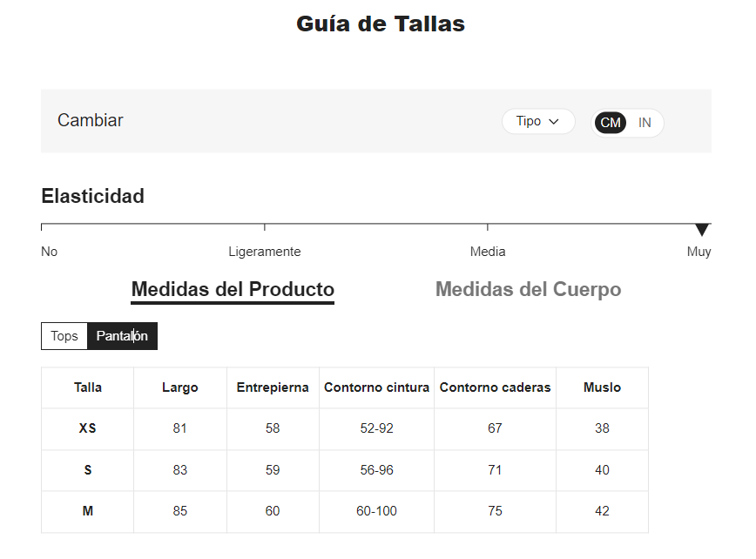Switch to the Tops size table
Viewport: 756px width, 559px height.
(64, 336)
